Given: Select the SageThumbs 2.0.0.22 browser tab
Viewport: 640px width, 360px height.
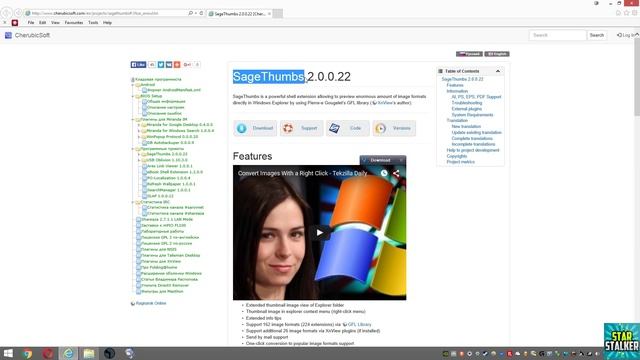Looking at the screenshot, I should click(239, 13).
